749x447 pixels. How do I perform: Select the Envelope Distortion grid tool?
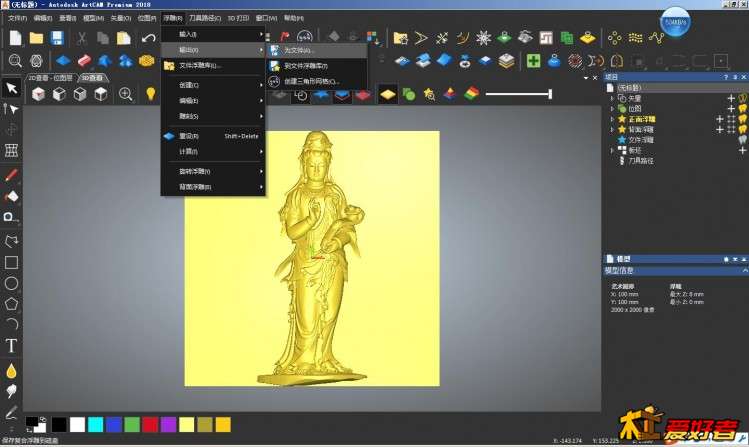11,150
